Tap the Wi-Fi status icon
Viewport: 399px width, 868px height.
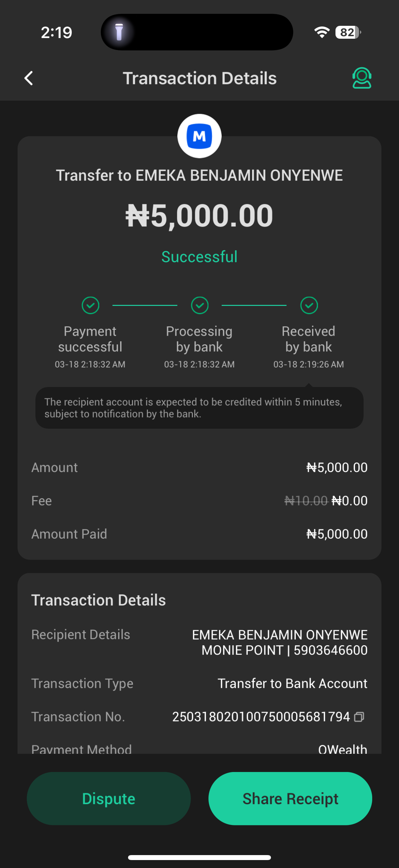click(322, 32)
